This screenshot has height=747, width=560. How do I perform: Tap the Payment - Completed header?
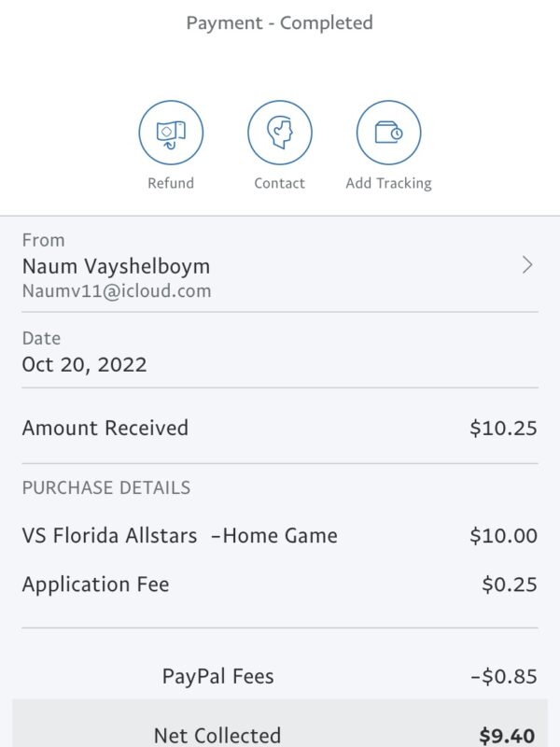click(x=279, y=22)
